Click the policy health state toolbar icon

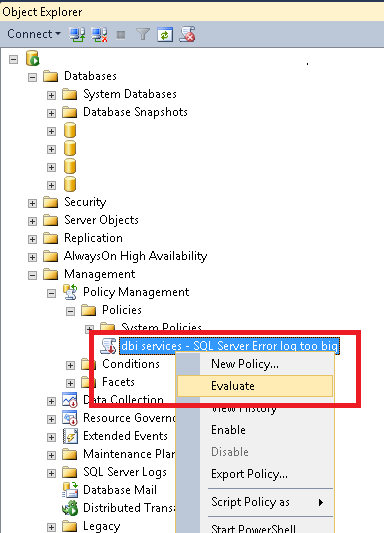click(x=187, y=34)
